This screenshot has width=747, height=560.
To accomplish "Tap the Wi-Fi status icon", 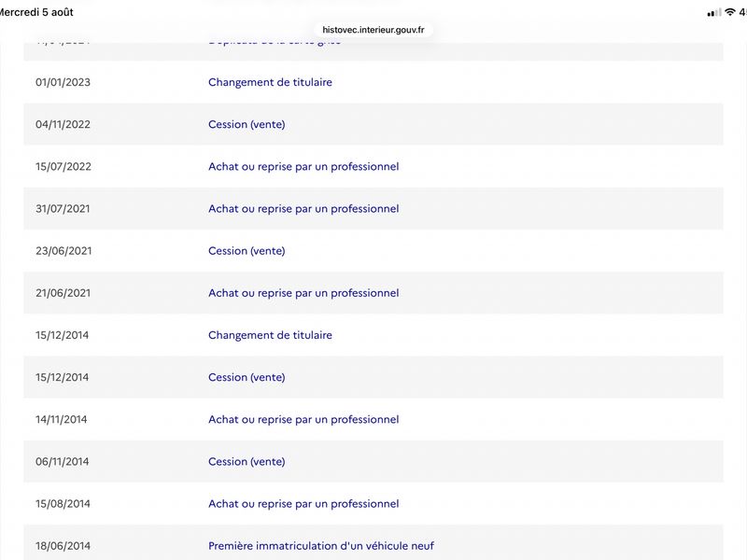I will coord(729,12).
